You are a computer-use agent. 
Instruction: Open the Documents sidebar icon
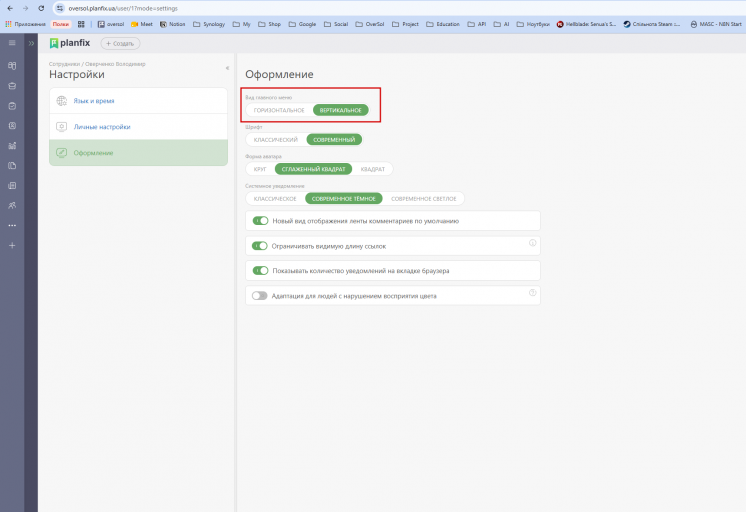[12, 166]
